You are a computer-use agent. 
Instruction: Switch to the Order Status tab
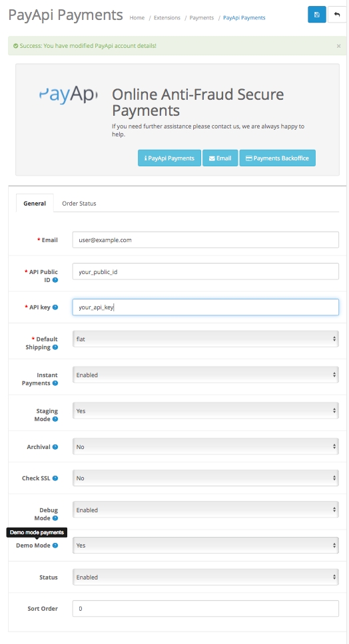79,204
